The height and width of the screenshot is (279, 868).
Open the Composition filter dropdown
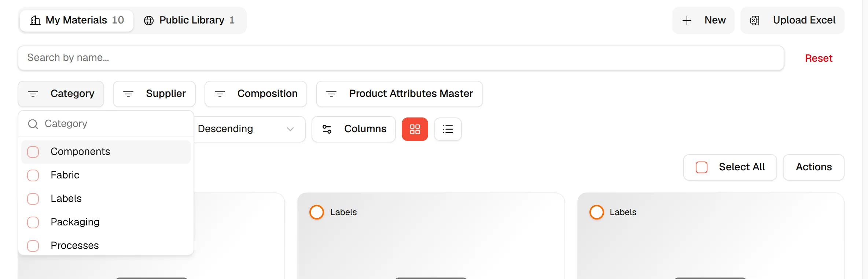(x=256, y=94)
